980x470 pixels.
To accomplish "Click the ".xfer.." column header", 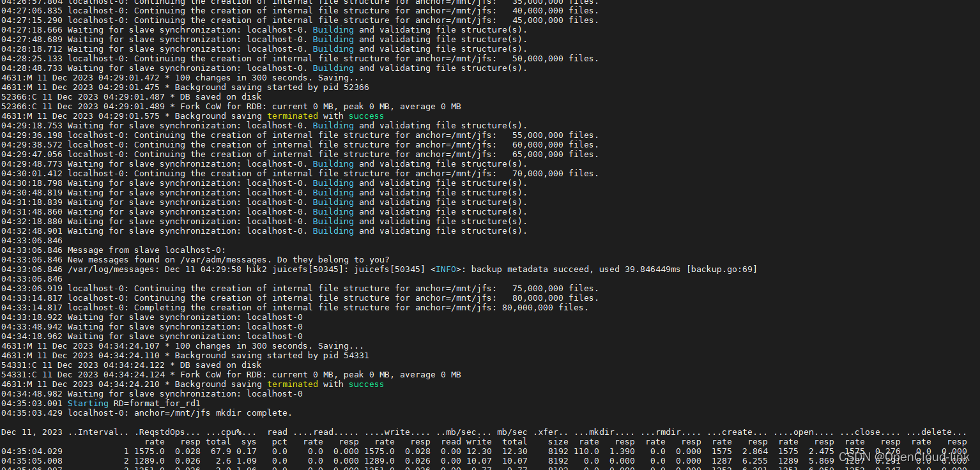I will 550,432.
